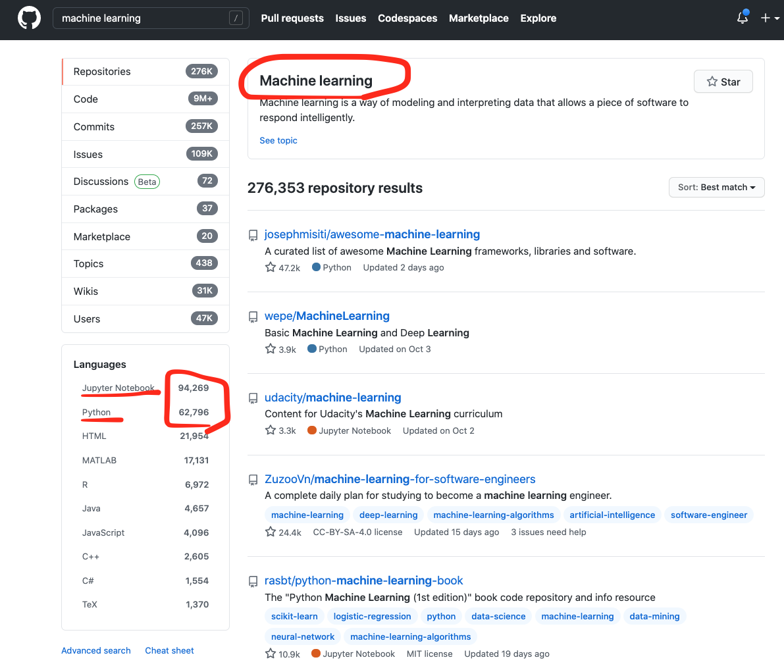Star the Machine learning topic

[723, 82]
